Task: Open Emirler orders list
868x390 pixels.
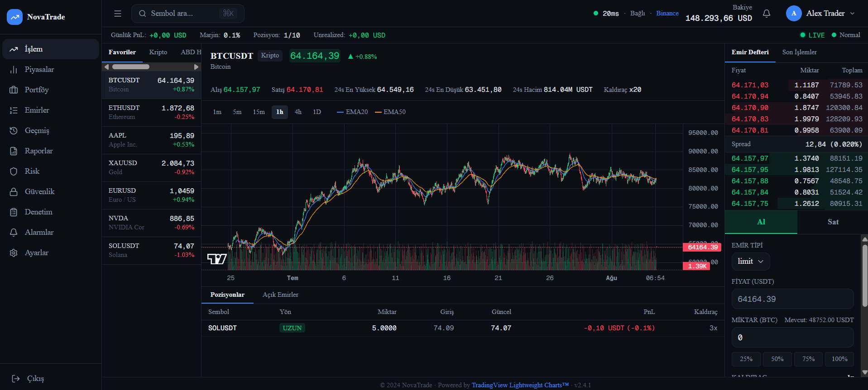Action: point(51,110)
